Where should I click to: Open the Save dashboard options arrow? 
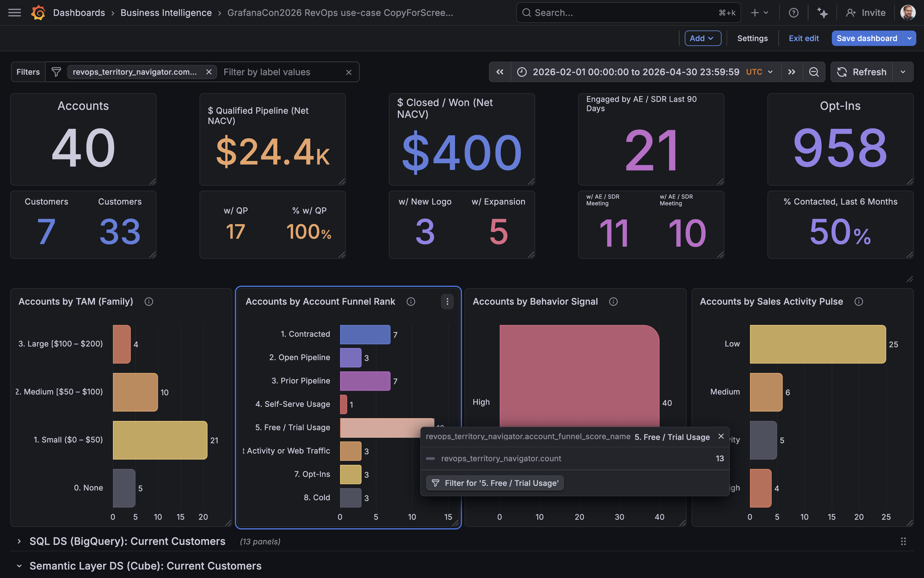click(910, 38)
